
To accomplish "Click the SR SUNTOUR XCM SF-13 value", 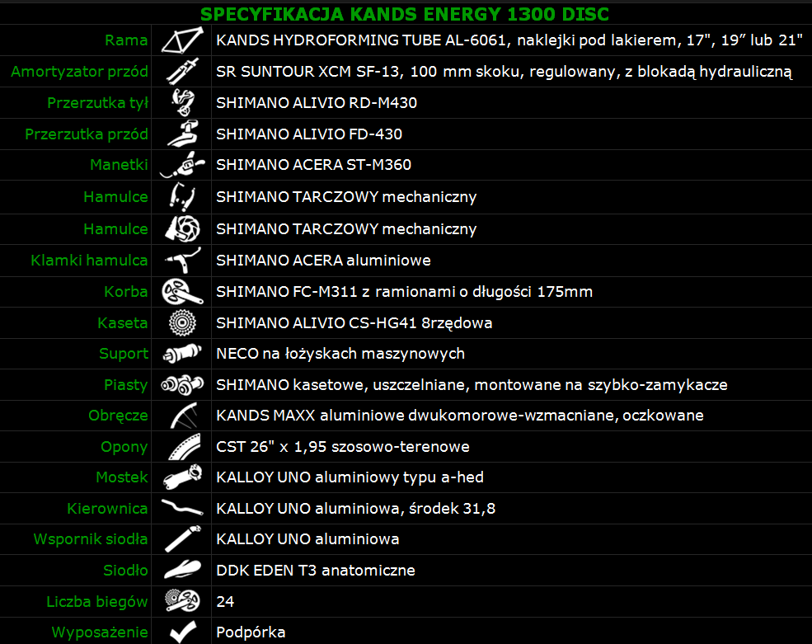I will 504,72.
